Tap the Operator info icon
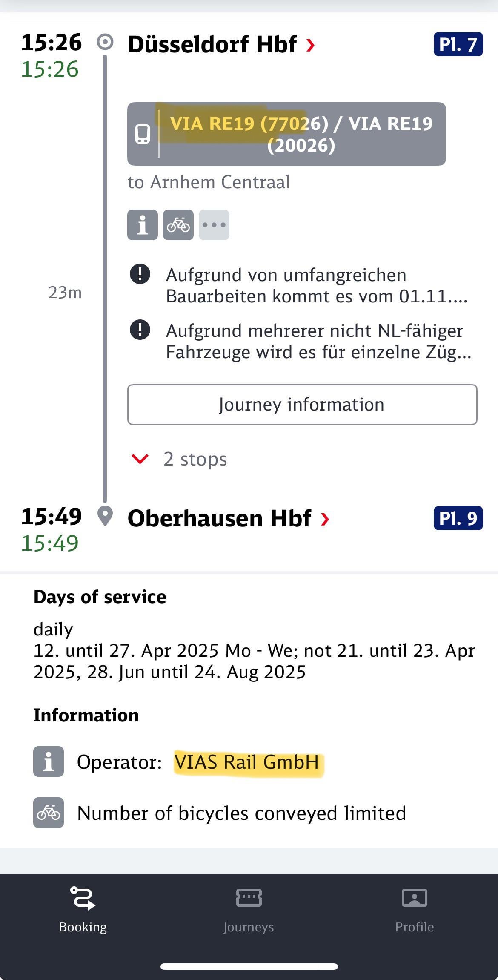The width and height of the screenshot is (498, 980). (x=49, y=762)
